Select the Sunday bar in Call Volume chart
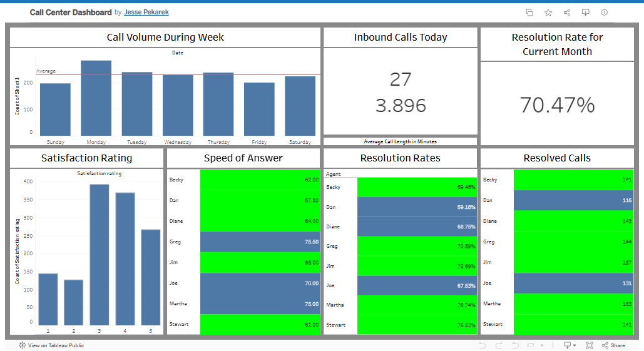644x351 pixels. (x=55, y=109)
